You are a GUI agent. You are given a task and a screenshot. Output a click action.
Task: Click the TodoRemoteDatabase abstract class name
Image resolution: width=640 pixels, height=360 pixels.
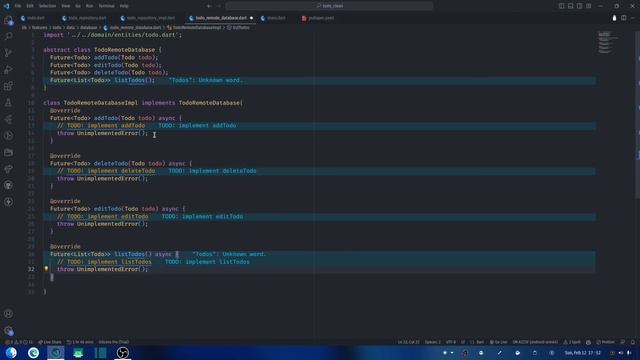124,50
